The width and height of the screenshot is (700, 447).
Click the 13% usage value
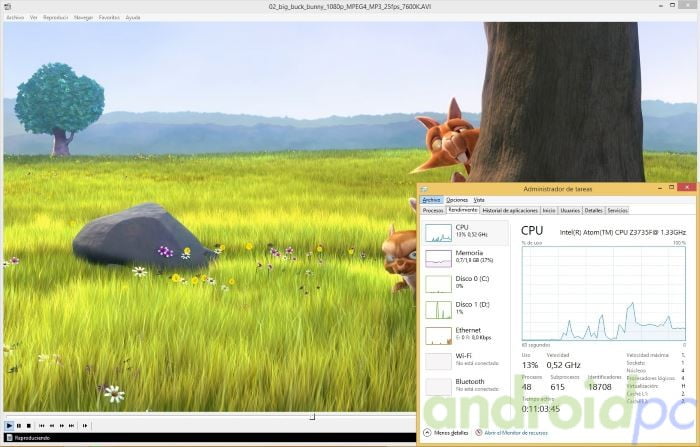530,365
